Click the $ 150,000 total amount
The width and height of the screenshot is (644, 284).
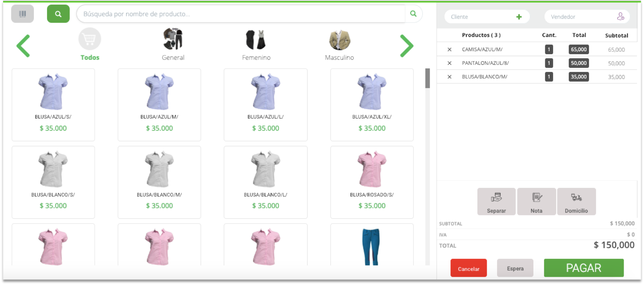pos(614,245)
